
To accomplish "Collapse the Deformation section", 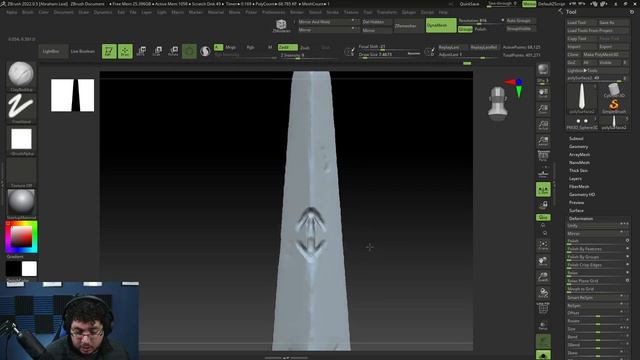I will coord(581,219).
